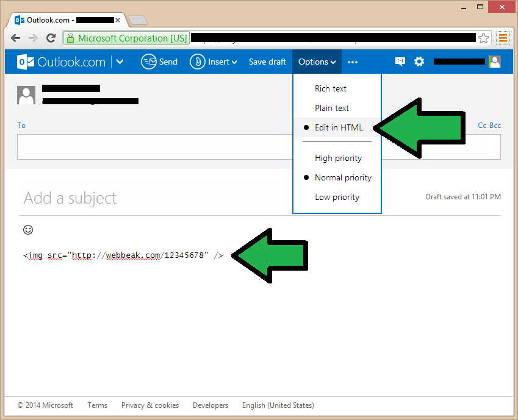Image resolution: width=518 pixels, height=420 pixels.
Task: Click the To recipients label link
Action: 21,126
